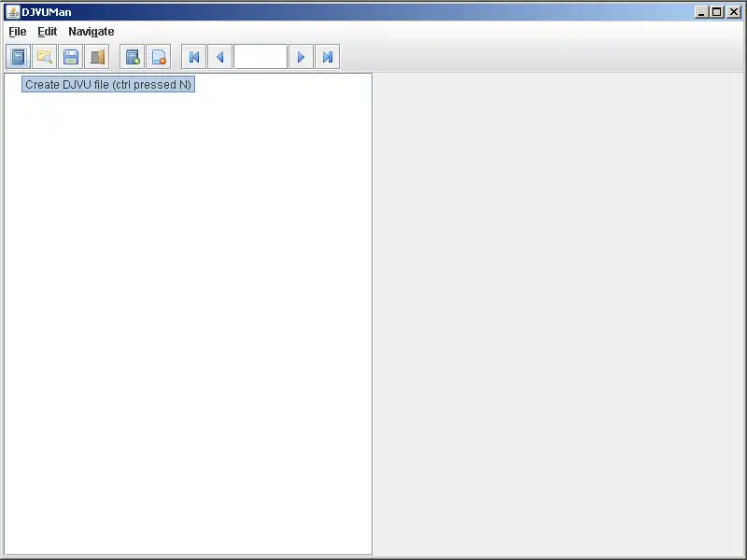Viewport: 747px width, 560px height.
Task: Jump to the last page
Action: tap(328, 57)
